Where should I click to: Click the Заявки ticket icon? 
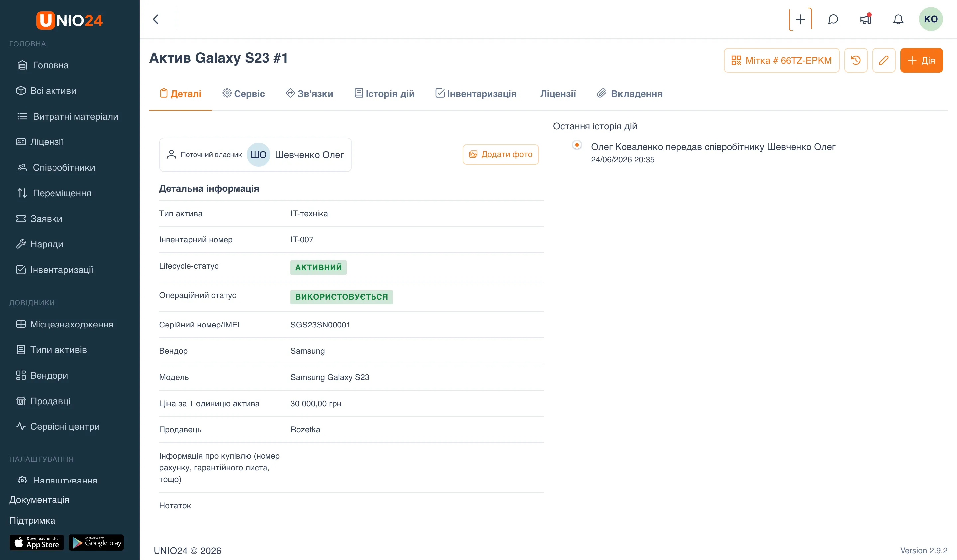point(21,219)
